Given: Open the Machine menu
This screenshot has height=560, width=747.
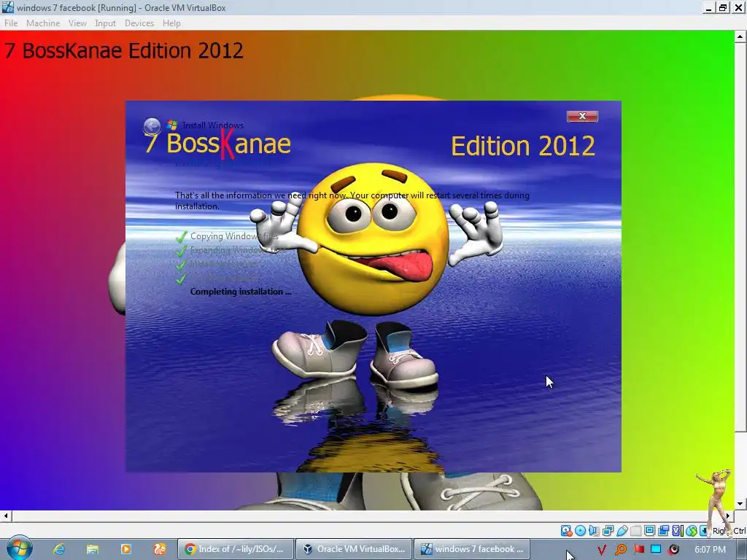Looking at the screenshot, I should coord(43,23).
